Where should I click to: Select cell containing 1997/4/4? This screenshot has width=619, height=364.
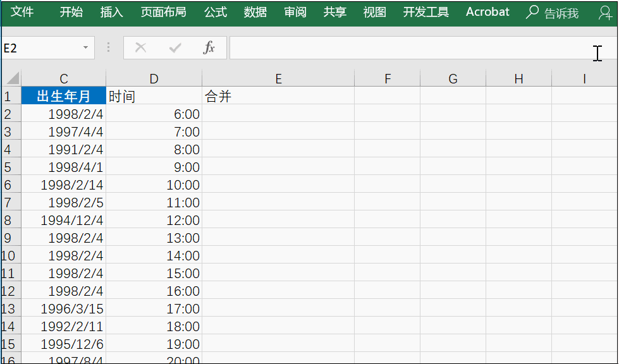(64, 131)
